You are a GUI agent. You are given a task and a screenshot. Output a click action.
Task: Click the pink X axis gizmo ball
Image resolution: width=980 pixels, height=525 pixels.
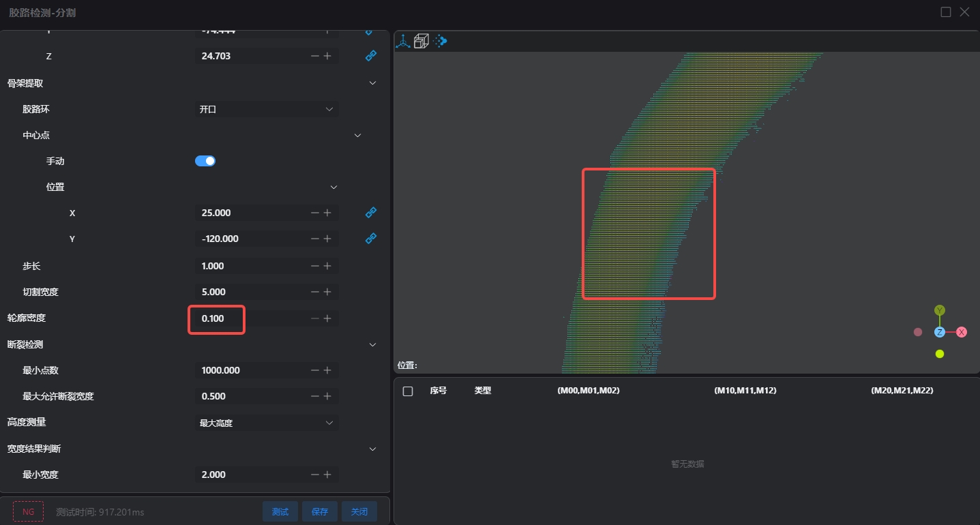pyautogui.click(x=962, y=332)
